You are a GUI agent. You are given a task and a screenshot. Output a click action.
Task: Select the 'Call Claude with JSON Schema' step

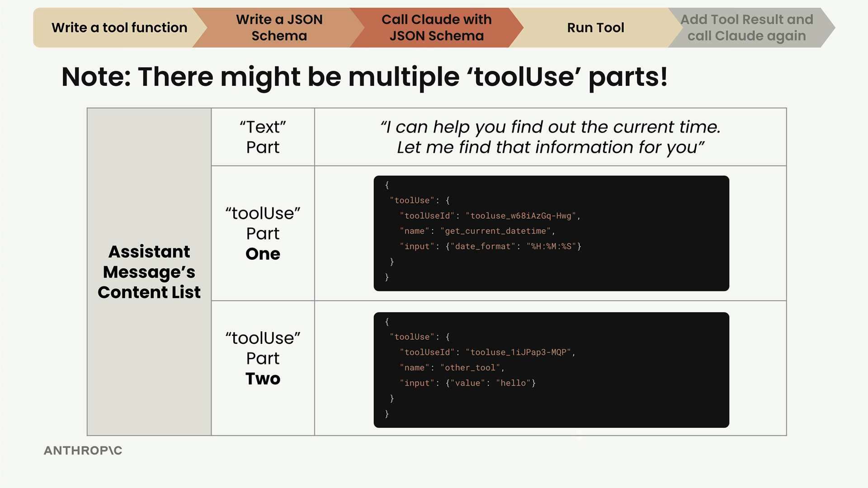tap(436, 28)
